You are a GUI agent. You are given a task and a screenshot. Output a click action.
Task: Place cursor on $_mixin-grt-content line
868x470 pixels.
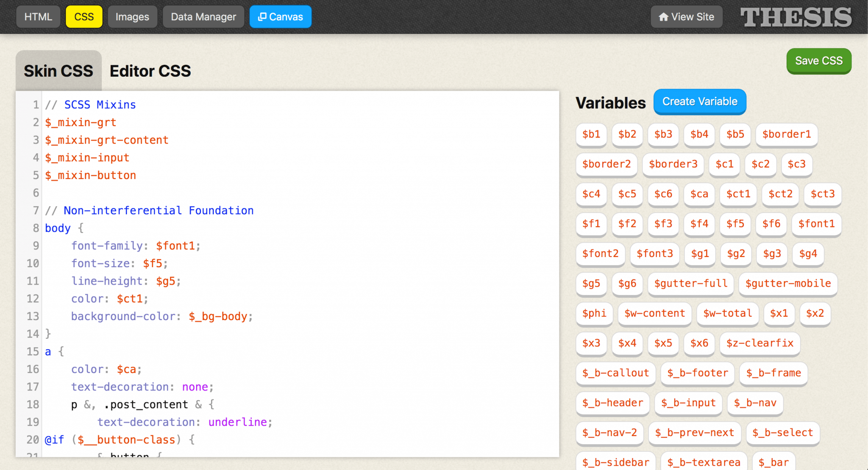[x=107, y=140]
